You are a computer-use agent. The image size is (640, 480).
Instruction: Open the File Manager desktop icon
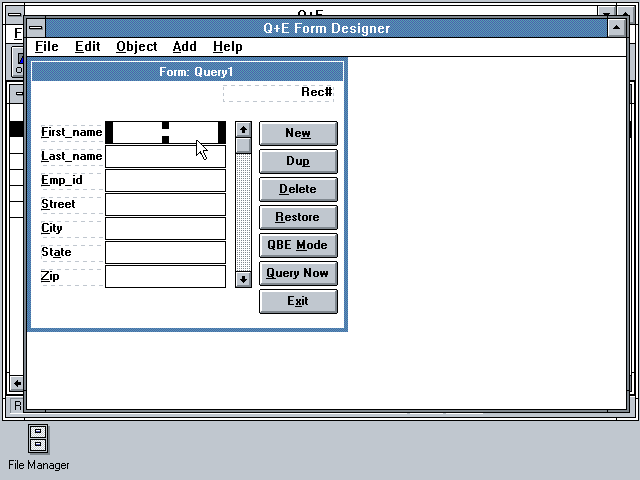38,447
